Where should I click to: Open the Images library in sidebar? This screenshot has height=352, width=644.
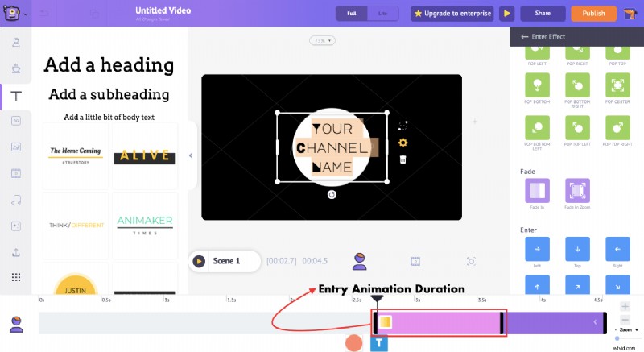(x=16, y=147)
